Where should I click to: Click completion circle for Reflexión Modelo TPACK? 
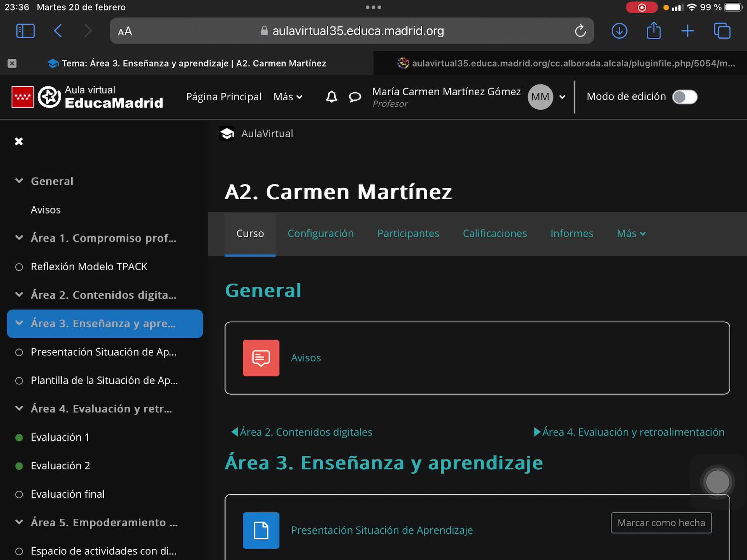pyautogui.click(x=19, y=267)
